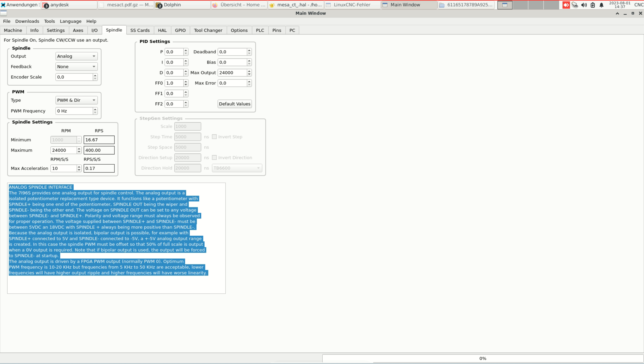This screenshot has width=644, height=364.
Task: Click the volume icon in system tray
Action: (x=584, y=5)
